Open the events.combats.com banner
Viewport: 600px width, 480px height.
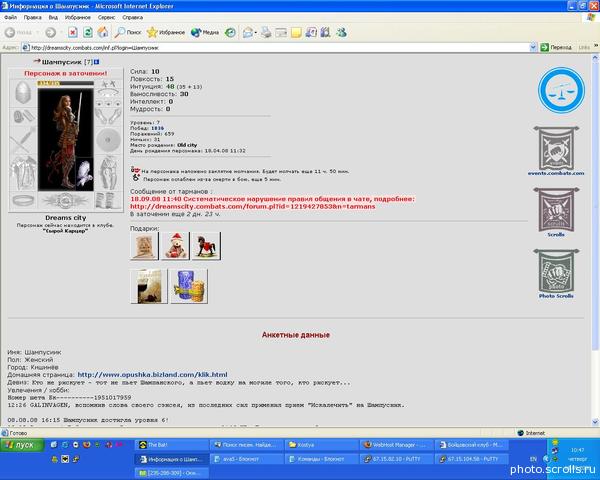[x=556, y=151]
